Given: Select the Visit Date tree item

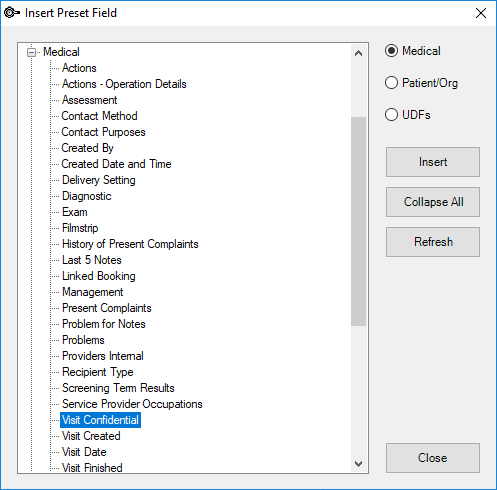Looking at the screenshot, I should coord(84,452).
